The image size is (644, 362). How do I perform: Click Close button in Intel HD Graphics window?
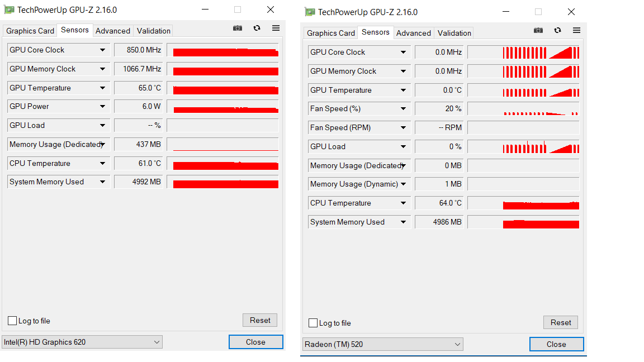(255, 342)
